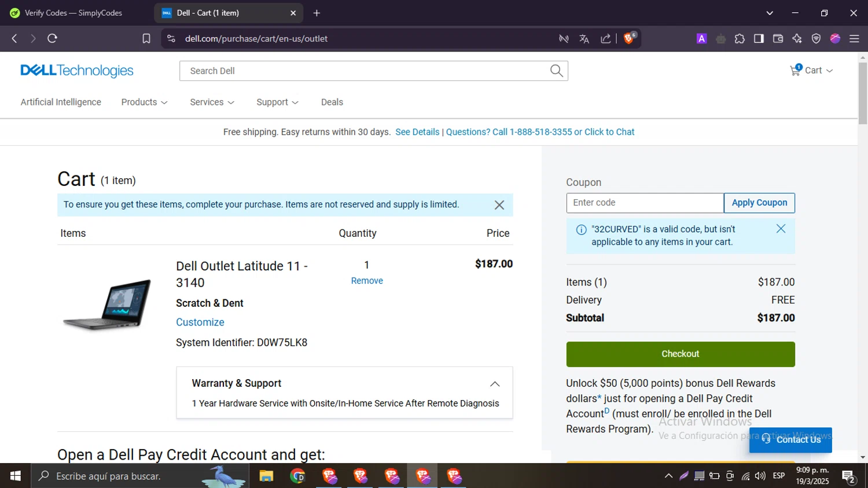Screen dimensions: 868x488
Task: Click the coupon Enter code field
Action: (645, 203)
